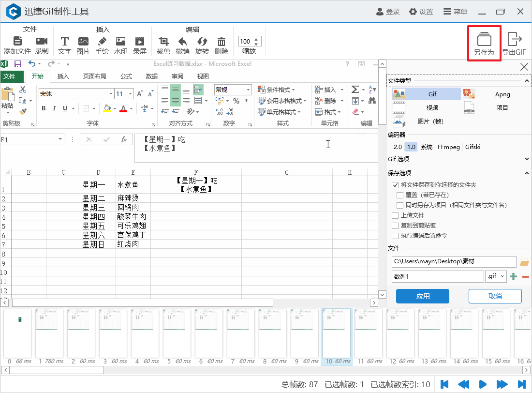The height and width of the screenshot is (393, 532).
Task: Uncheck 将文件保存到你选择的文件夹
Action: pyautogui.click(x=395, y=185)
